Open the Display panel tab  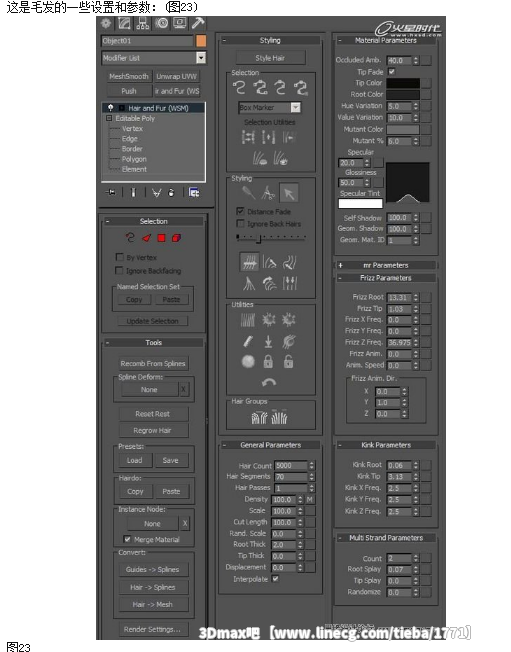pyautogui.click(x=180, y=23)
